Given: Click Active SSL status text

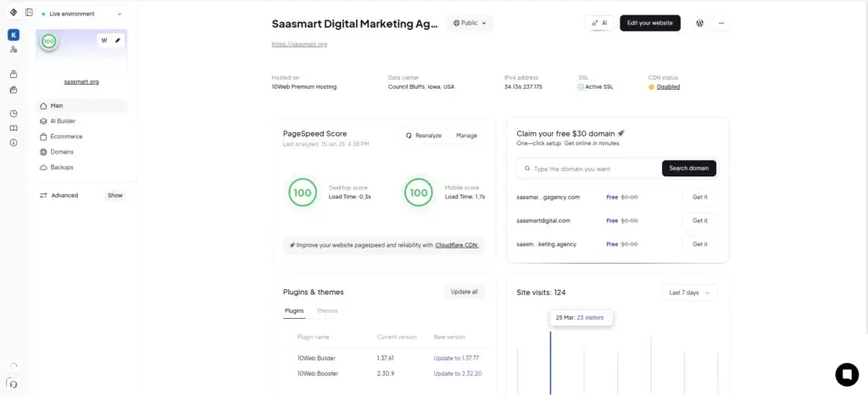Looking at the screenshot, I should [x=599, y=87].
